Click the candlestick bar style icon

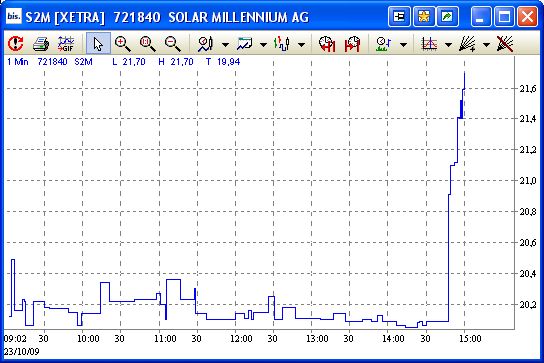(x=282, y=44)
